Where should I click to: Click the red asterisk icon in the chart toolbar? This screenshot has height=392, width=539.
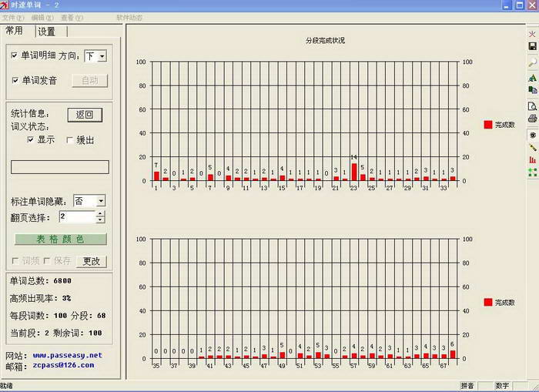532,34
